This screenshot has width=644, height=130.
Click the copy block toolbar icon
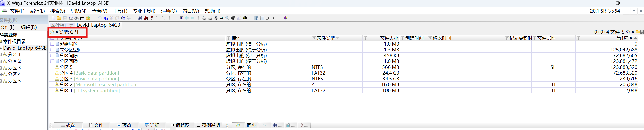click(106, 18)
